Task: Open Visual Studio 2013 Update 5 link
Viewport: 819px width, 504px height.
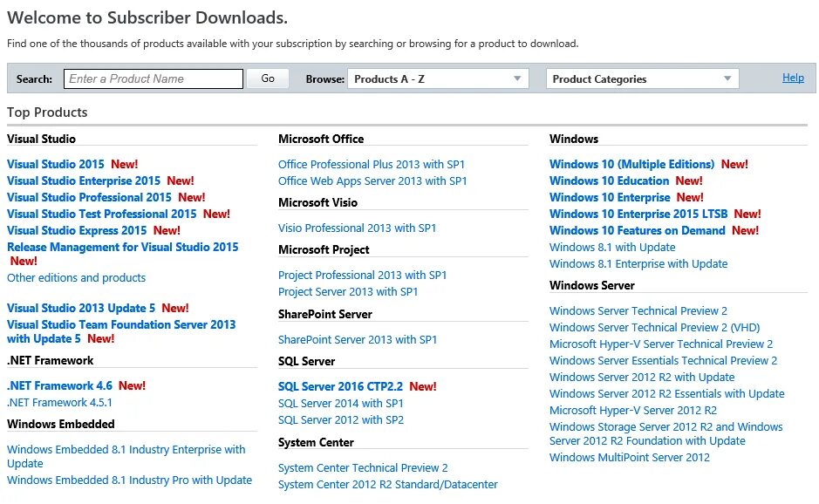Action: tap(81, 308)
